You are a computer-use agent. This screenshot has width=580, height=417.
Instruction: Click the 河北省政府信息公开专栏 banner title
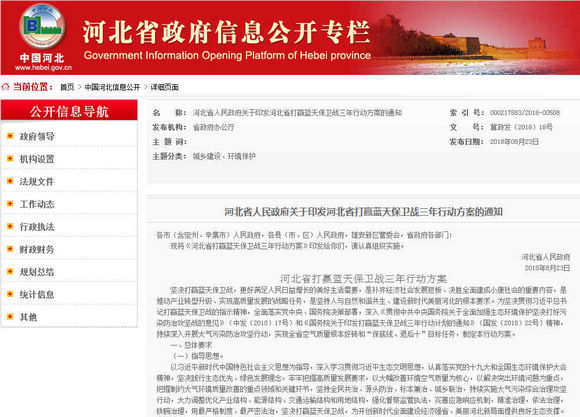pyautogui.click(x=226, y=33)
